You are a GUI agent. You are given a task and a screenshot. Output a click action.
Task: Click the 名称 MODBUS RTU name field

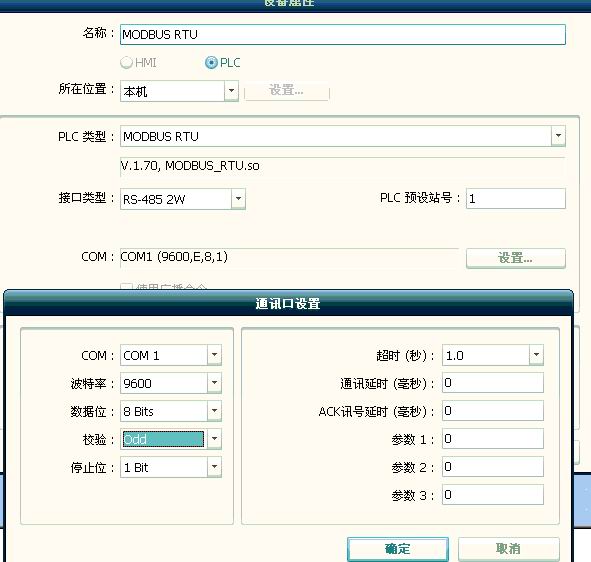click(343, 35)
